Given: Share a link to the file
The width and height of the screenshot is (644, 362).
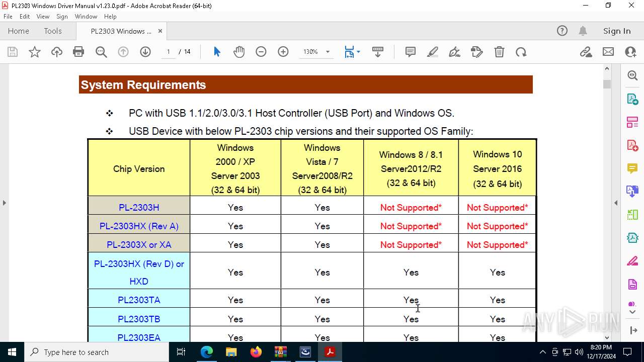Looking at the screenshot, I should [x=586, y=52].
